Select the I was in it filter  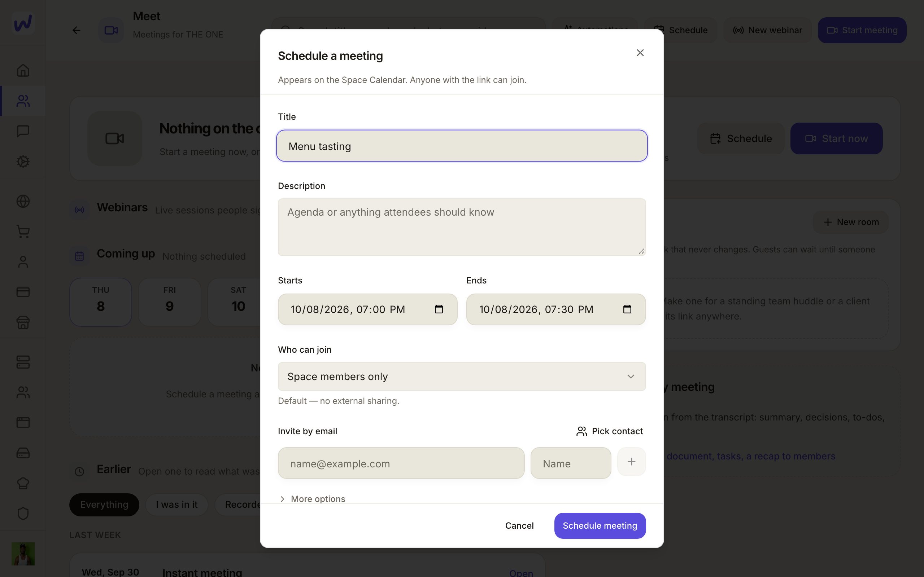[x=176, y=505]
